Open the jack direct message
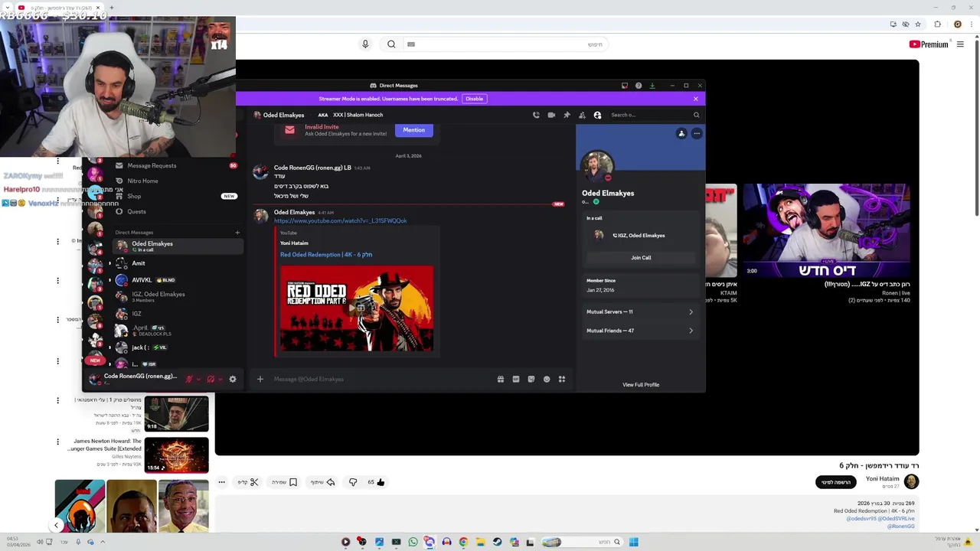This screenshot has height=551, width=980. pos(178,347)
